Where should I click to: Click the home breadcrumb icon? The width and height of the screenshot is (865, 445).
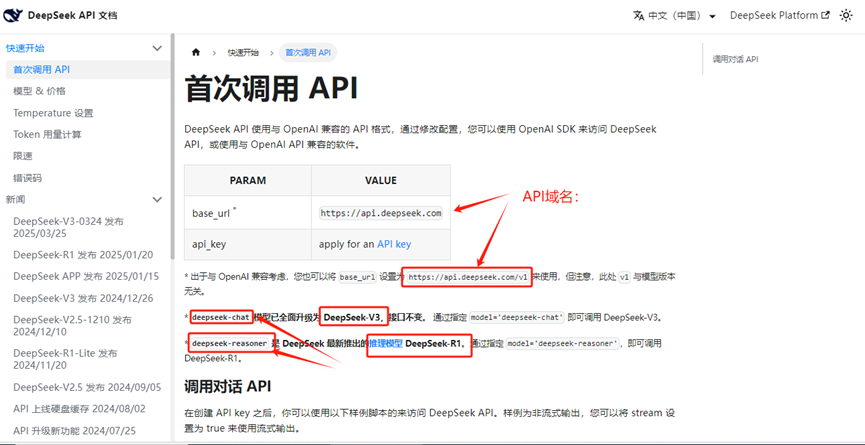tap(195, 52)
